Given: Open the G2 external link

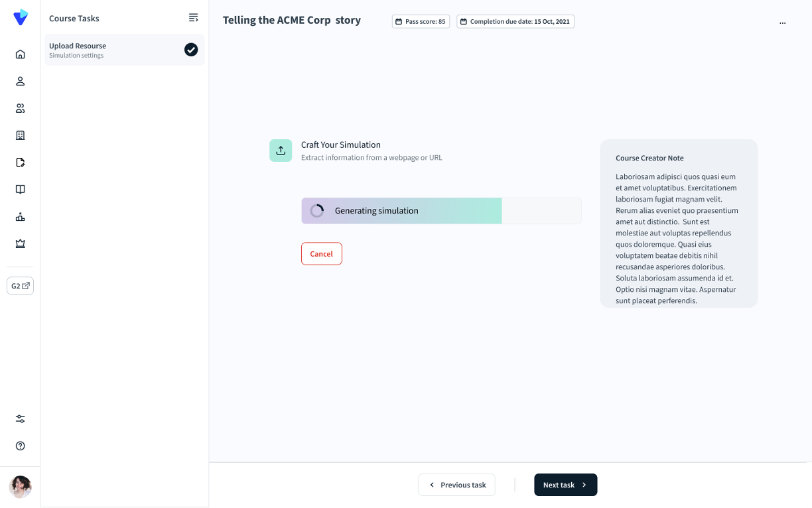Looking at the screenshot, I should 21,286.
